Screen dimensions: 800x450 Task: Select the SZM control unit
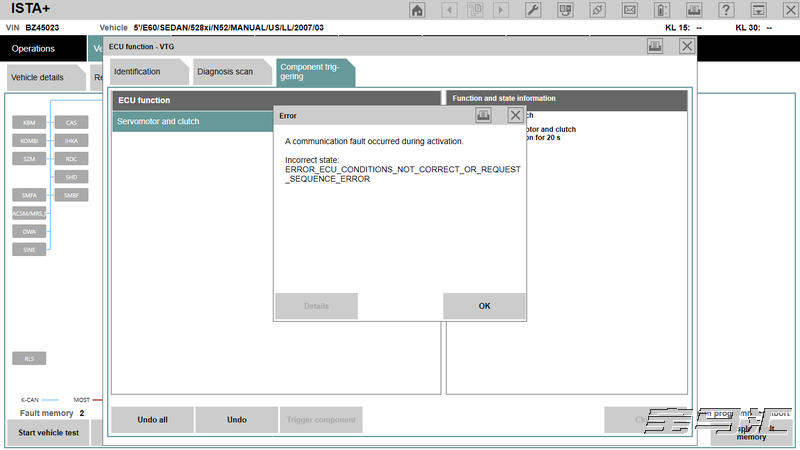coord(29,159)
